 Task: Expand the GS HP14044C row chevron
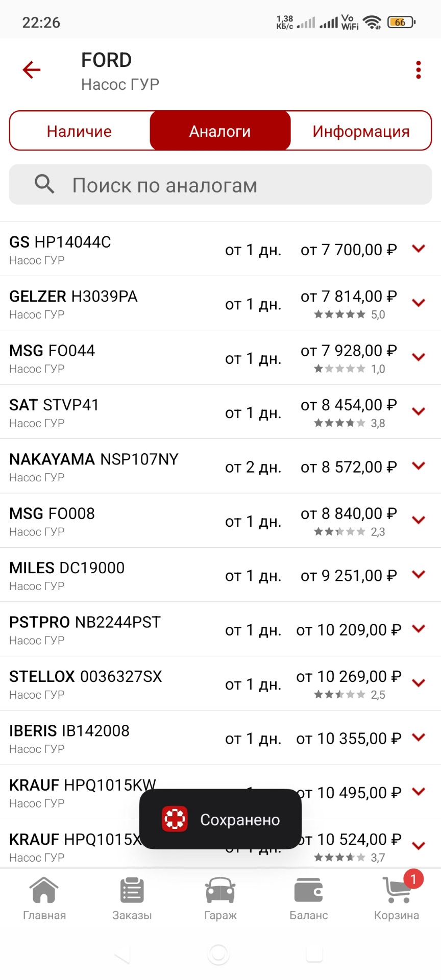(419, 249)
